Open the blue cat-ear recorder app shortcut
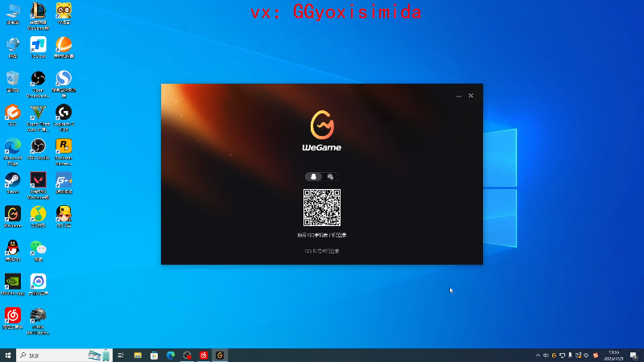The image size is (644, 362). [38, 285]
